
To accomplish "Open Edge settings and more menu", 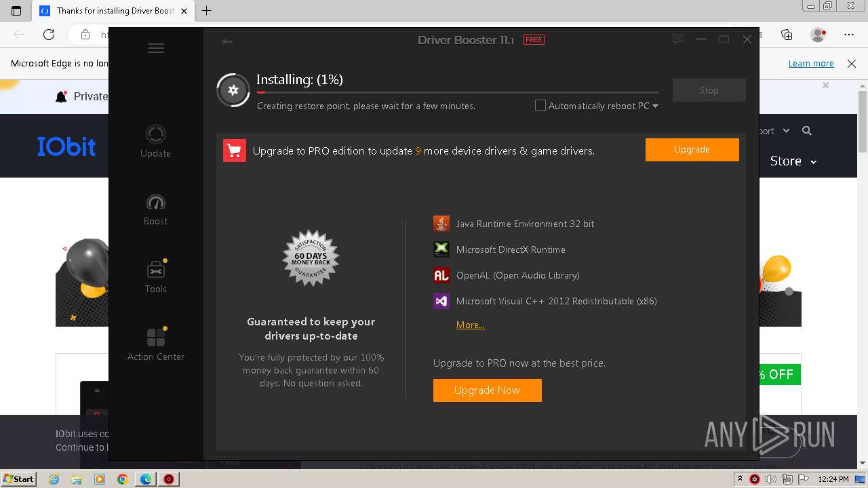I will click(849, 35).
